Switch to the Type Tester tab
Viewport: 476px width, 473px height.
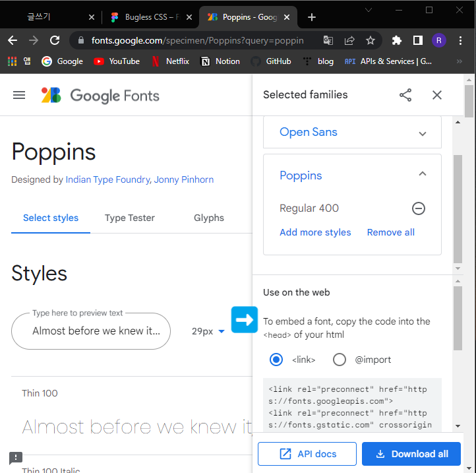pos(130,218)
